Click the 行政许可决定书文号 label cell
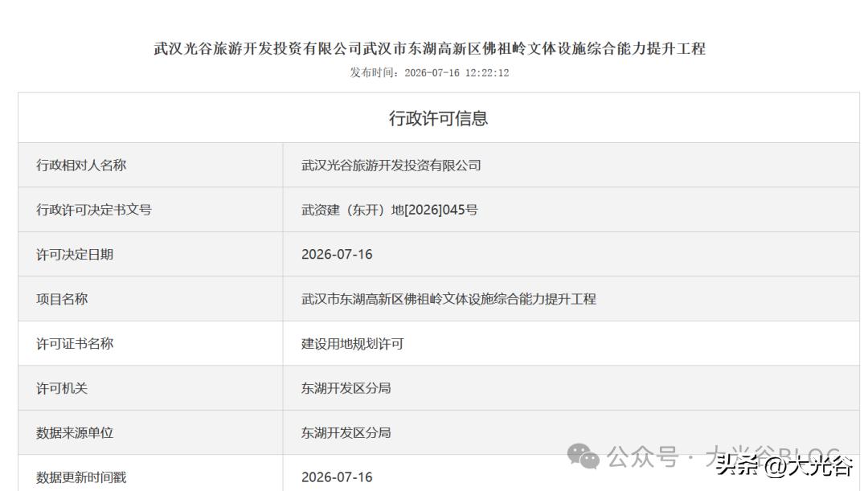 [150, 210]
